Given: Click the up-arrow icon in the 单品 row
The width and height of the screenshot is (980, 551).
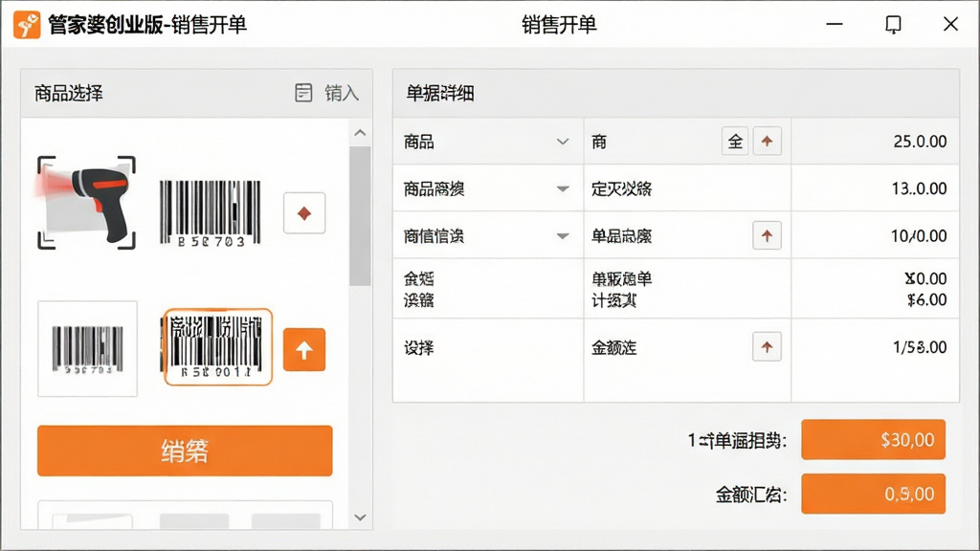Looking at the screenshot, I should click(x=767, y=235).
